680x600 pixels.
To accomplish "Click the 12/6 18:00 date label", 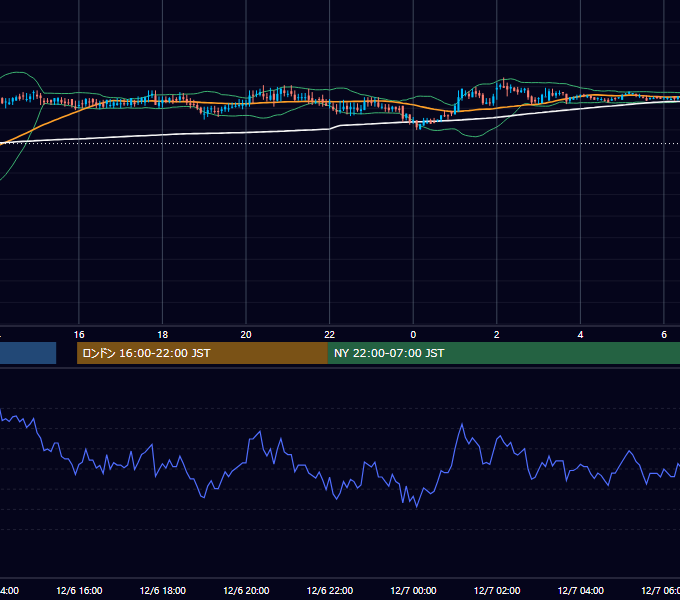I will (x=163, y=591).
